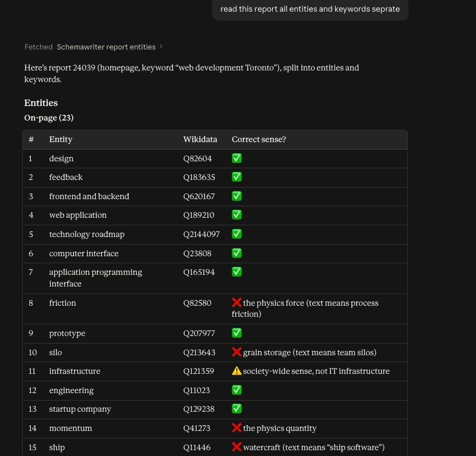Select the Entities heading

pos(41,103)
